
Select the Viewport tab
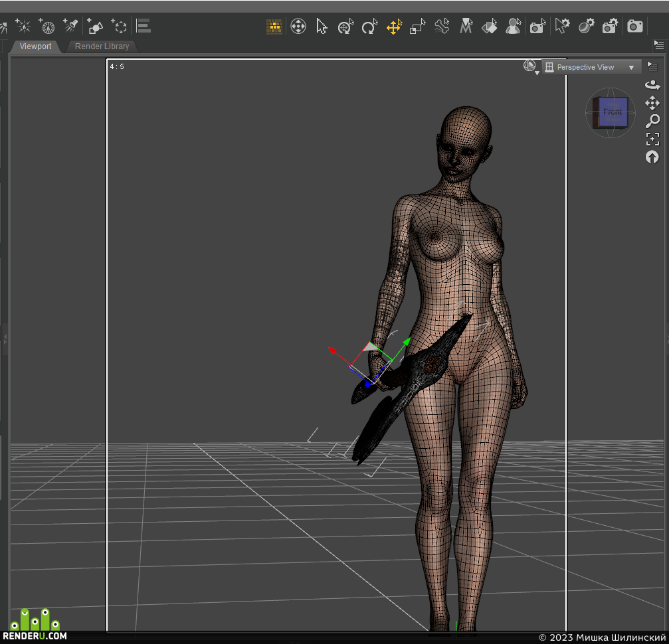coord(35,46)
